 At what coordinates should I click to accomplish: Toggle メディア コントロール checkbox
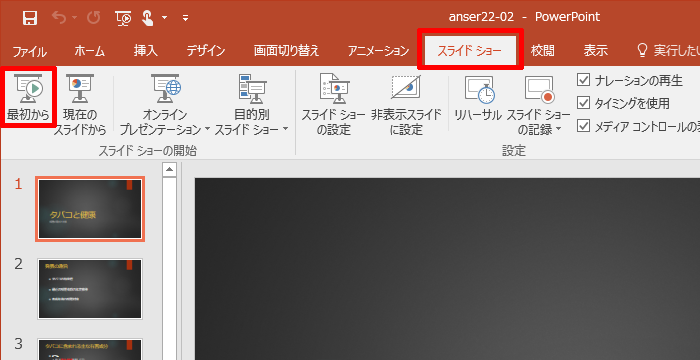click(x=583, y=126)
